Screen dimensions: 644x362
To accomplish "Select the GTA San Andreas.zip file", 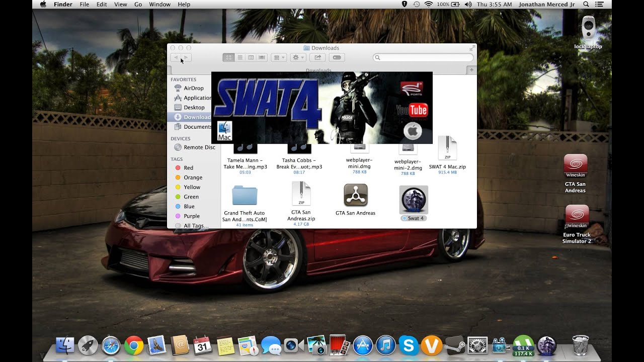I will click(x=301, y=194).
